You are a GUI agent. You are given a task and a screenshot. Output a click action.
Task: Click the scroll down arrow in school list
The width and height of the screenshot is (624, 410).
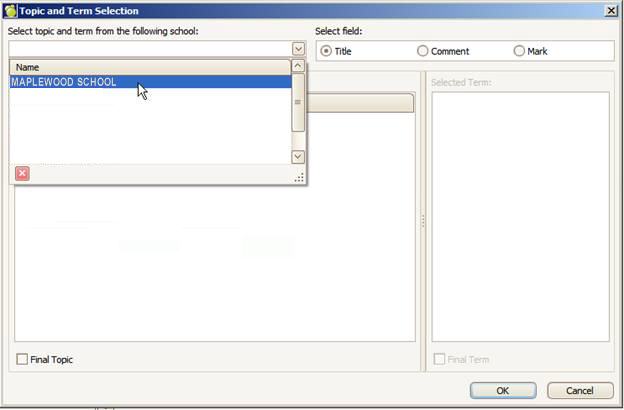(x=298, y=156)
